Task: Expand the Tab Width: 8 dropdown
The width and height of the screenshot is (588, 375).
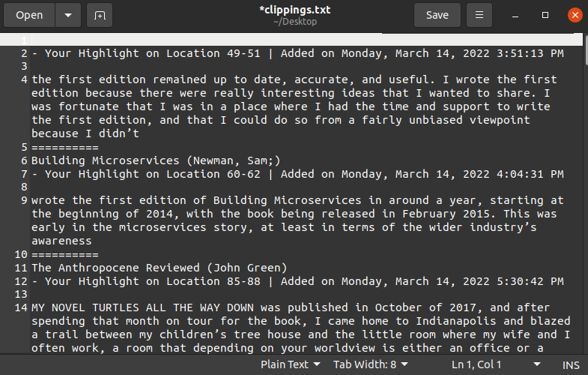Action: point(371,364)
